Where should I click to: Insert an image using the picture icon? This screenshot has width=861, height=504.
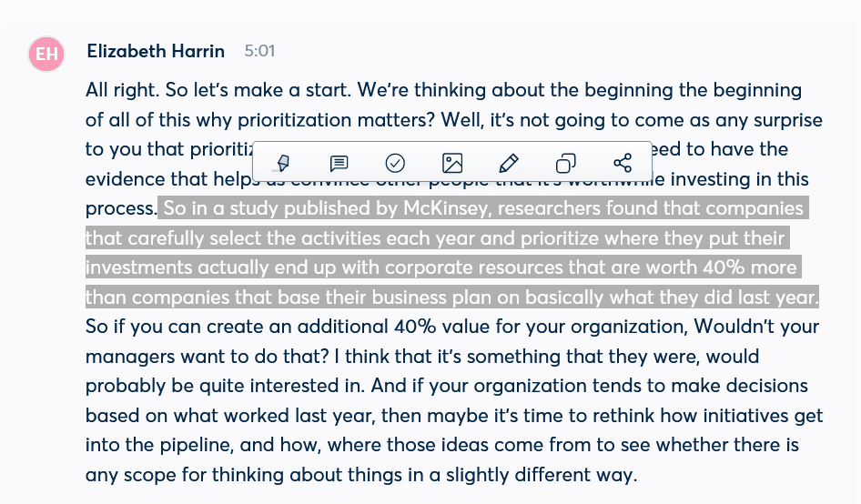(452, 163)
